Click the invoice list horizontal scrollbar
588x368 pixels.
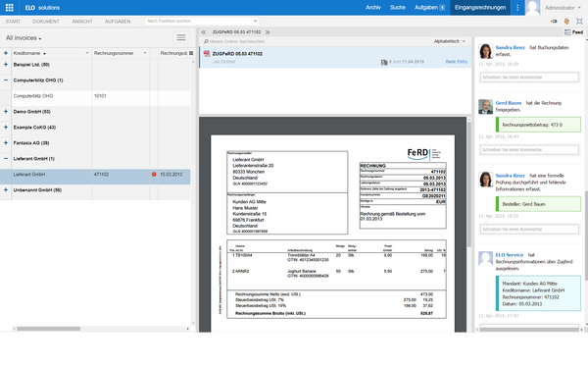(48, 329)
